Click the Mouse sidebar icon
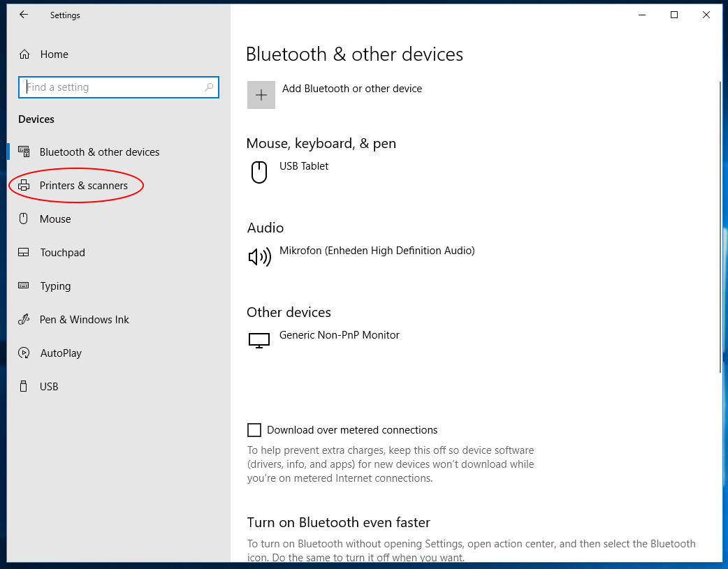The image size is (728, 569). point(24,219)
